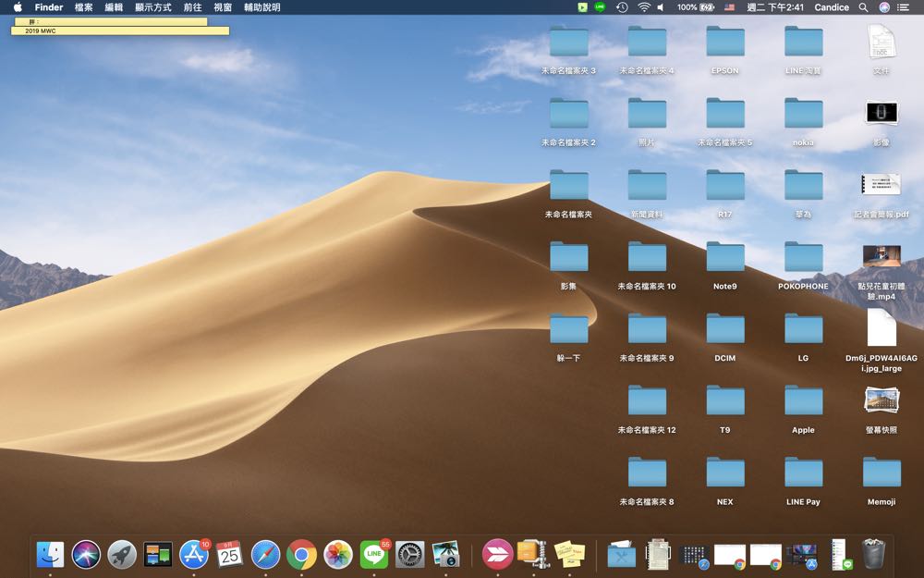
Task: Open Spotlight search magnifier
Action: pos(863,7)
